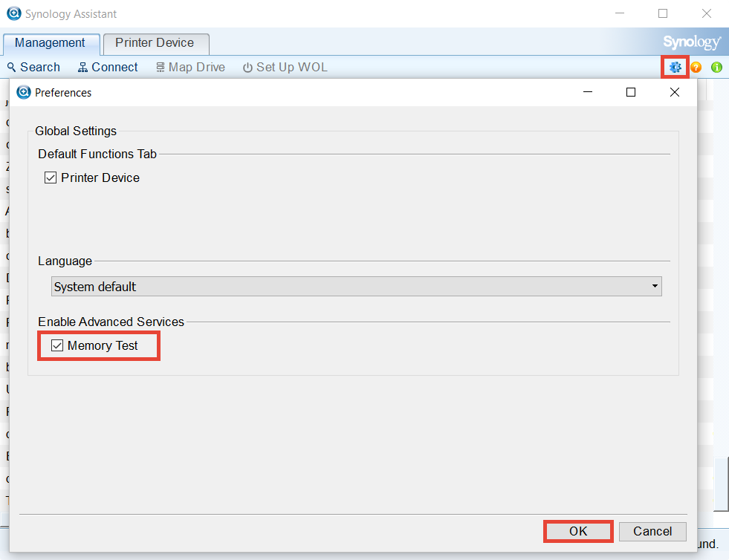Click the Synology logo at the top right
Image resolution: width=729 pixels, height=560 pixels.
pos(691,42)
